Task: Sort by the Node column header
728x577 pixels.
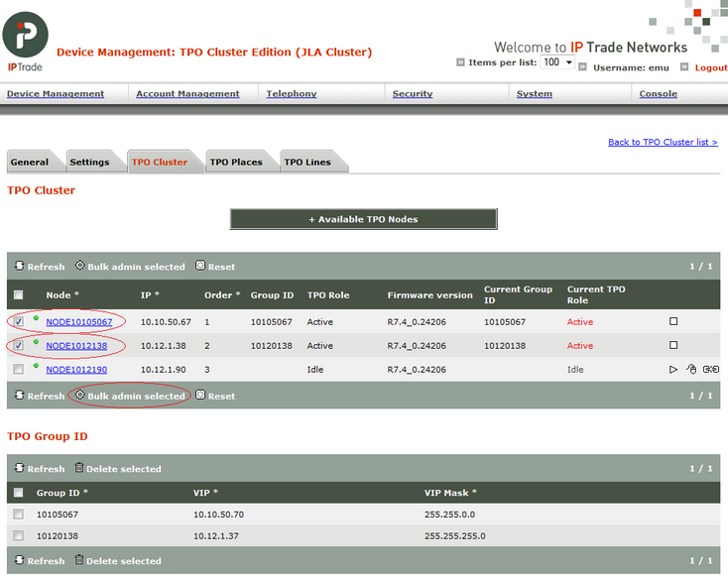Action: (x=62, y=294)
